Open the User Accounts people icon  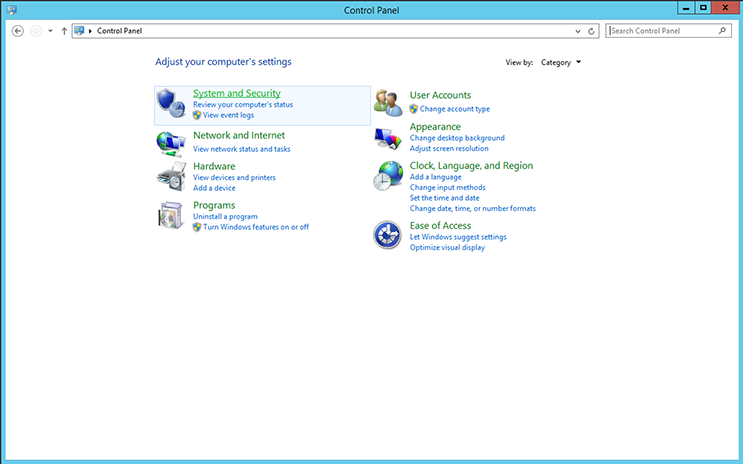point(388,103)
